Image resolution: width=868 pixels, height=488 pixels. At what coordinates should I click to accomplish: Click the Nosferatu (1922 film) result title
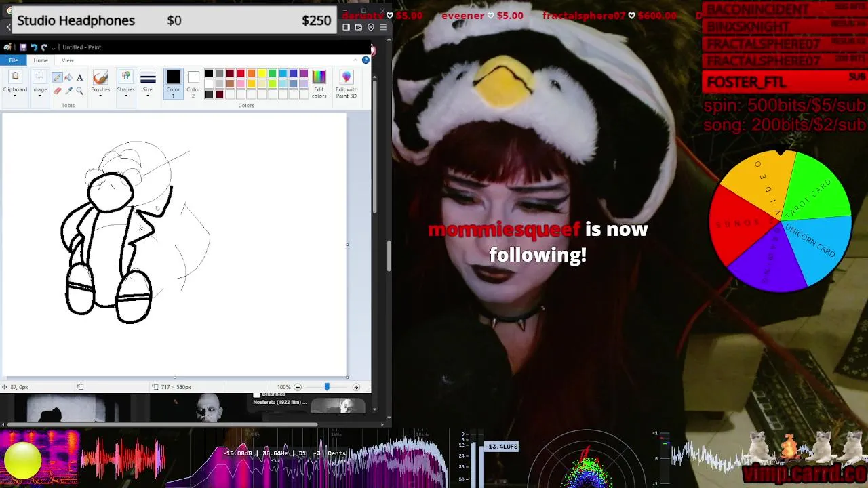pyautogui.click(x=280, y=402)
